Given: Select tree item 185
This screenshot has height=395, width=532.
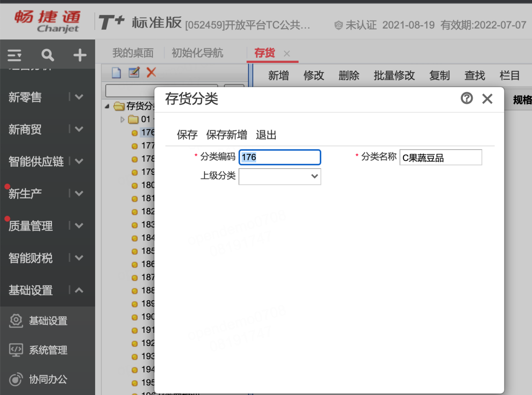Looking at the screenshot, I should (x=148, y=251).
